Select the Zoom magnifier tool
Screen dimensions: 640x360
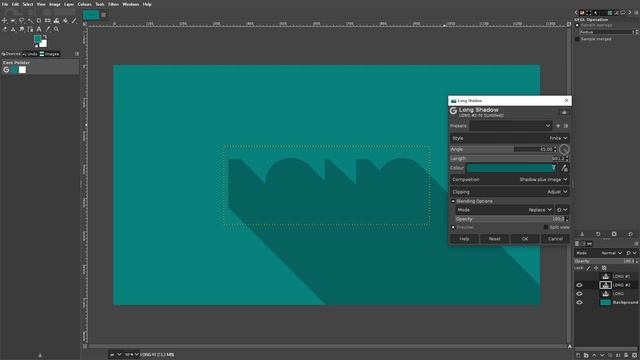[56, 29]
